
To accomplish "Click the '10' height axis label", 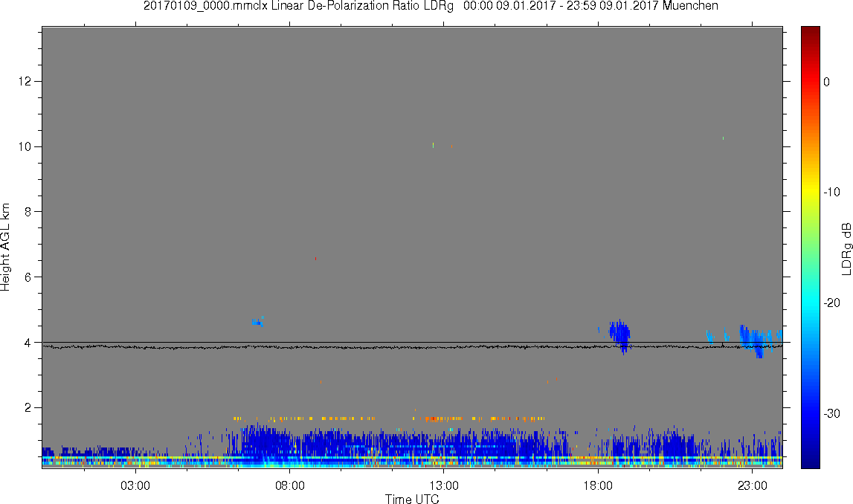I will (x=25, y=146).
